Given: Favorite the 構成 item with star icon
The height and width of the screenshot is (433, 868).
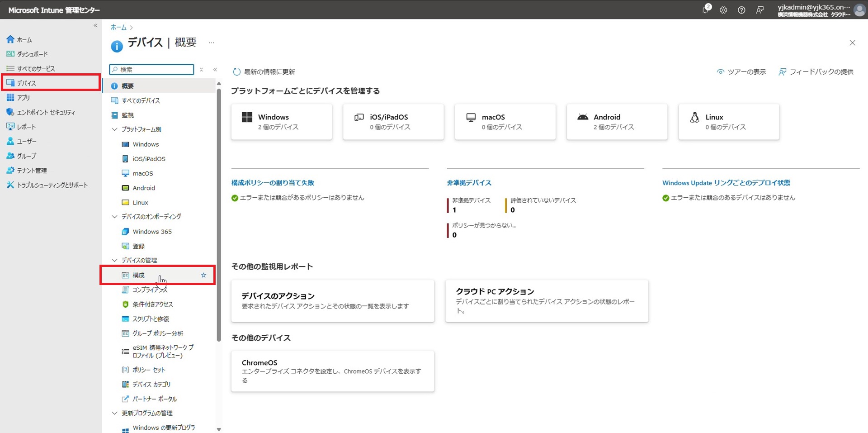Looking at the screenshot, I should pyautogui.click(x=203, y=275).
